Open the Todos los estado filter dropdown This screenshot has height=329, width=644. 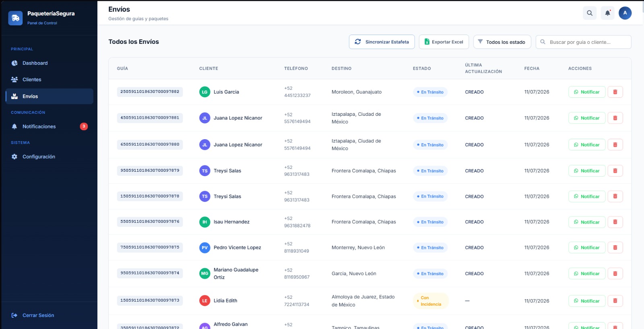pyautogui.click(x=502, y=42)
